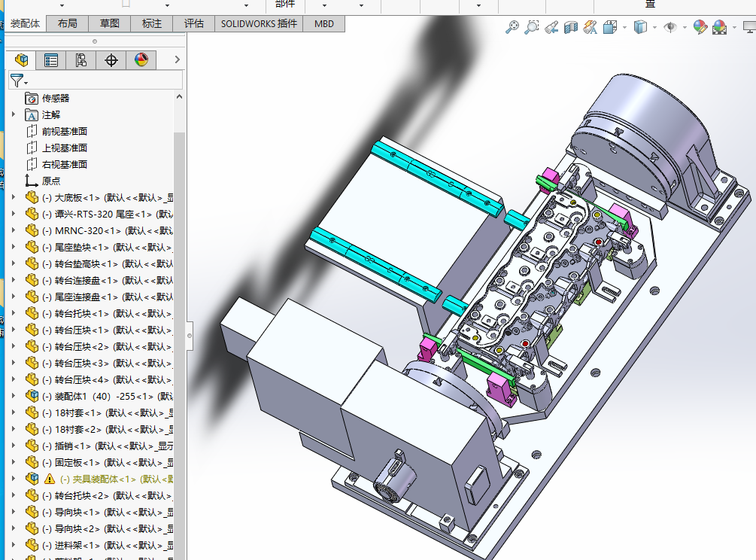Open the DisplayManager color ball tab
This screenshot has width=756, height=560.
(x=141, y=60)
